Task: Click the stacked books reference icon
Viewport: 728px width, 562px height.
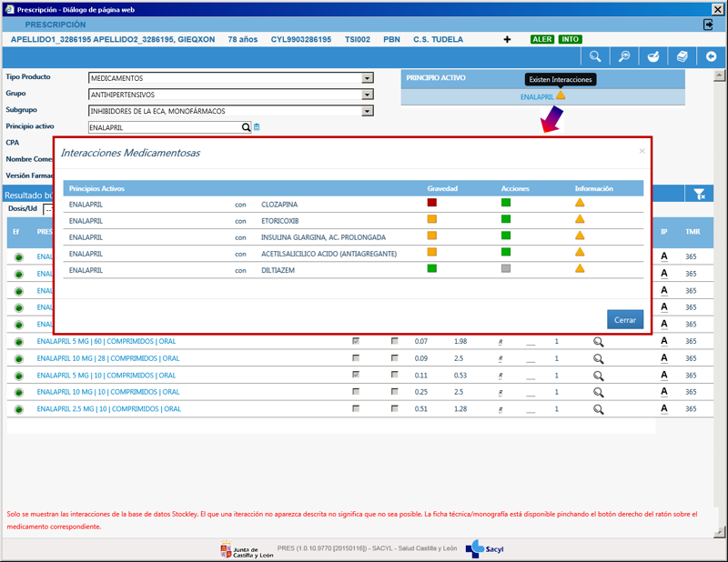Action: click(682, 57)
